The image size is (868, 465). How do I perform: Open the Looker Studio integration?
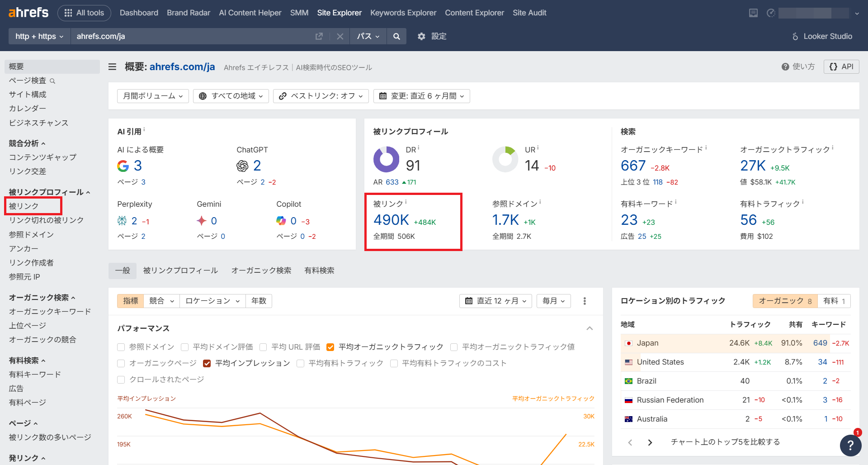822,36
